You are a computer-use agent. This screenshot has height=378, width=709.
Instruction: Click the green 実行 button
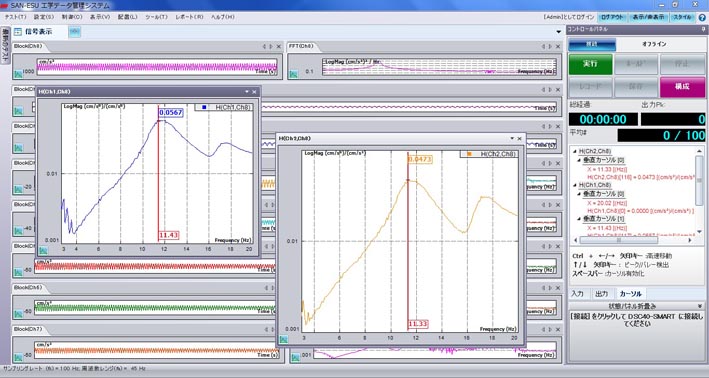click(591, 64)
